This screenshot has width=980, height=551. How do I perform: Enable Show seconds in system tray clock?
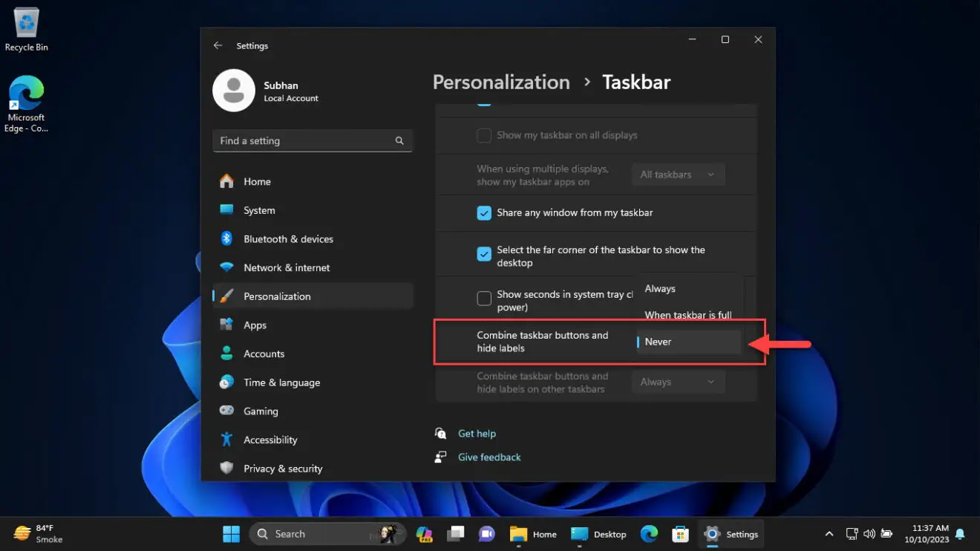click(x=484, y=298)
